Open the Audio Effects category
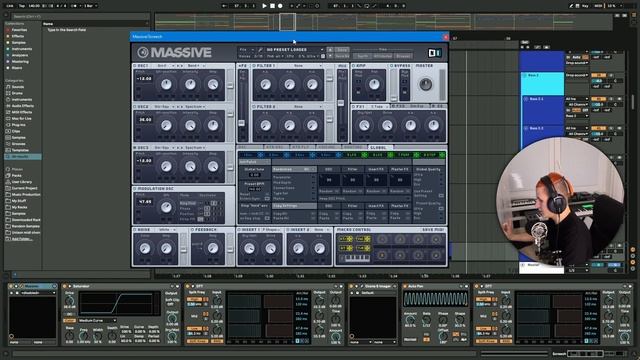 click(22, 106)
